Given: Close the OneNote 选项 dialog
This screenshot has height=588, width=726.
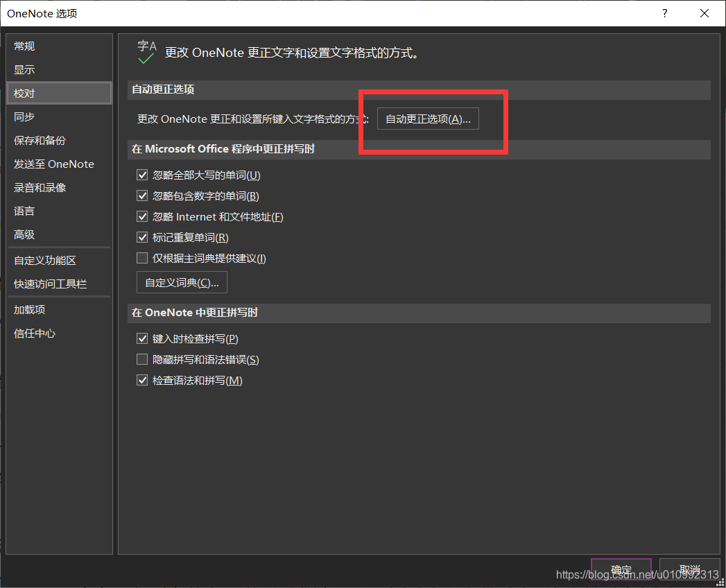Looking at the screenshot, I should click(705, 13).
